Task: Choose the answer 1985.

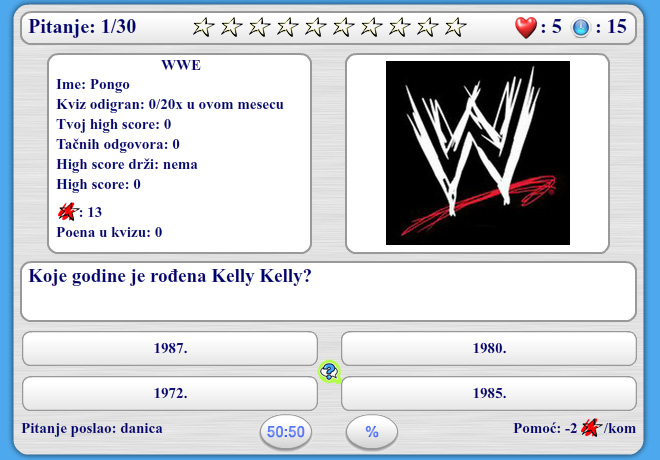Action: 489,394
